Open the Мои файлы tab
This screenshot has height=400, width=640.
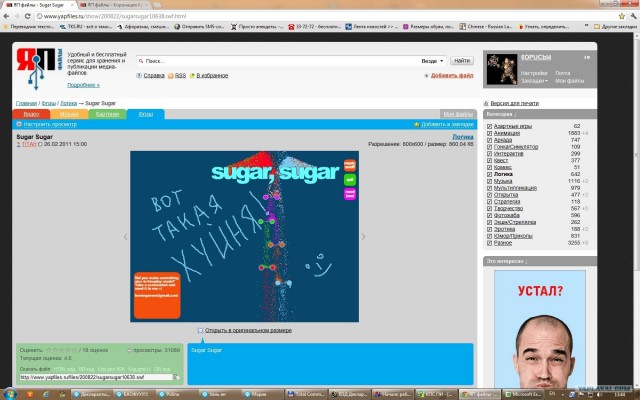pos(458,114)
